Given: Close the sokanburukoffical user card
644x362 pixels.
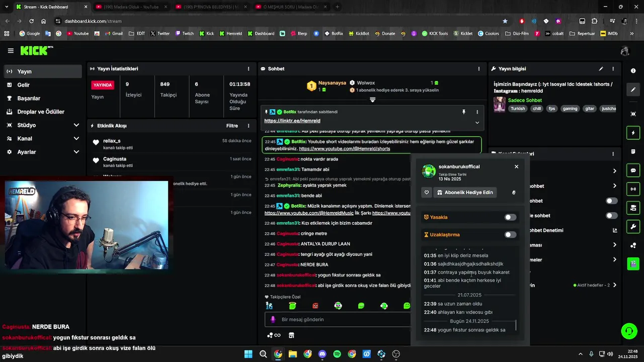Looking at the screenshot, I should 516,166.
